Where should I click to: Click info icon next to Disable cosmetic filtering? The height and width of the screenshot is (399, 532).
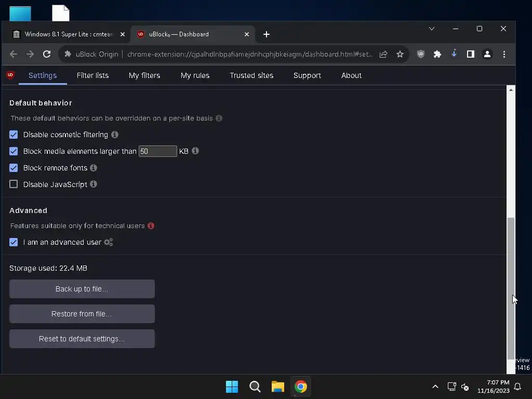coord(115,135)
